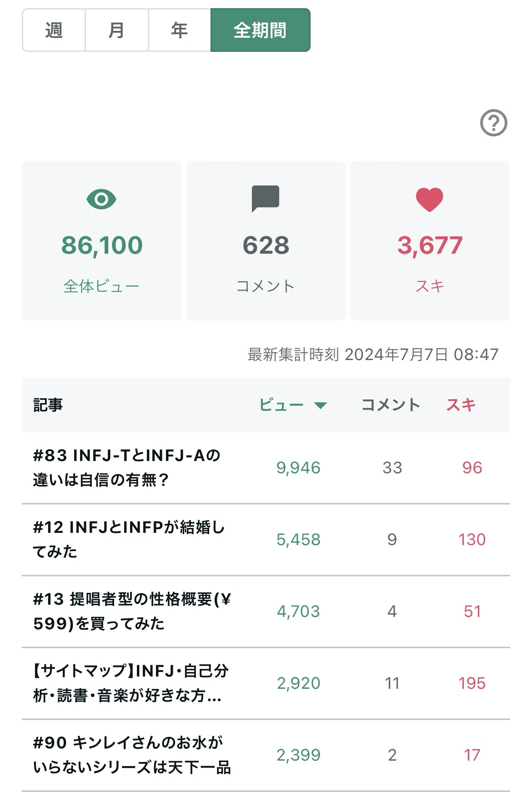Sort articles by コメント column
The height and width of the screenshot is (792, 532).
(x=391, y=405)
